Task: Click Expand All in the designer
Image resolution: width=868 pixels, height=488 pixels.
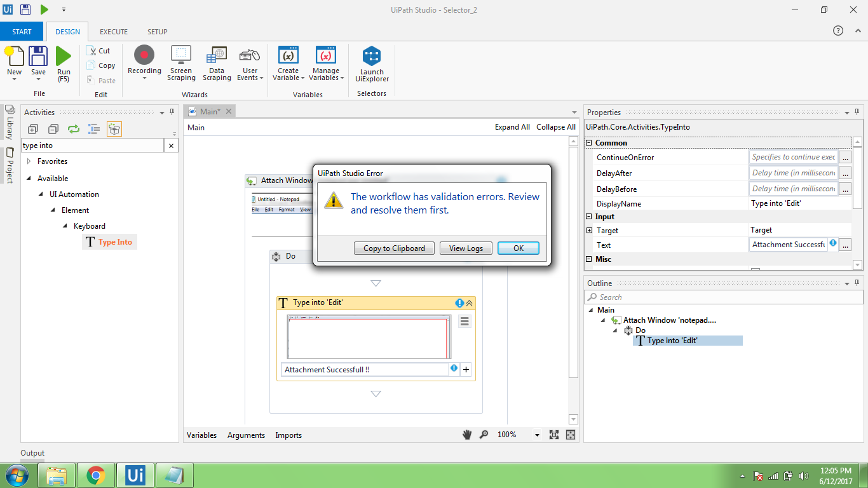Action: coord(512,127)
